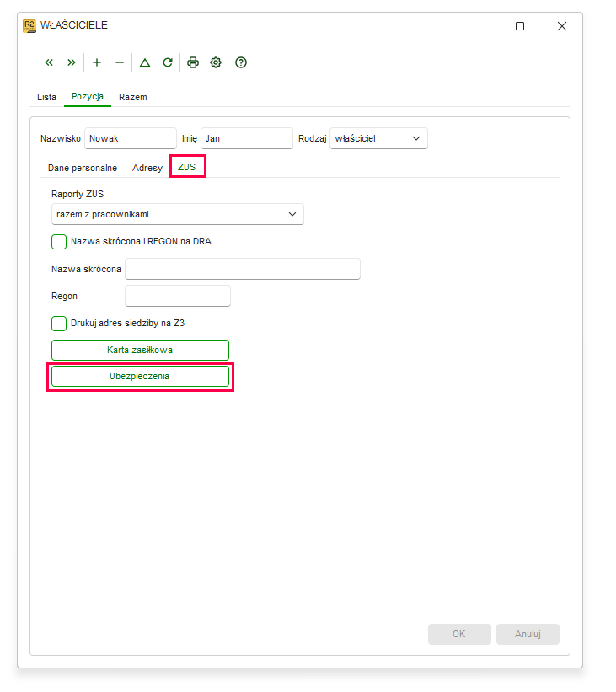This screenshot has width=616, height=692.
Task: Remove owner using the minus icon
Action: click(x=119, y=62)
